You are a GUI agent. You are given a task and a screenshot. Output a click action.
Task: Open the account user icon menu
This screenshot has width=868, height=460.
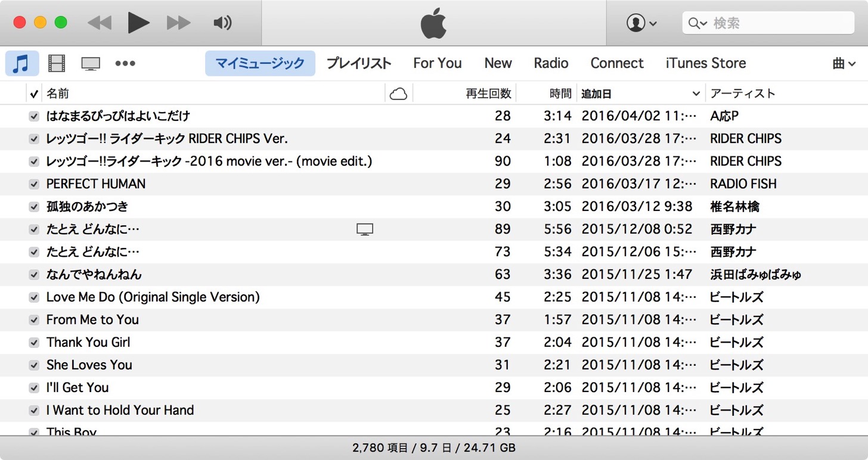click(x=641, y=23)
